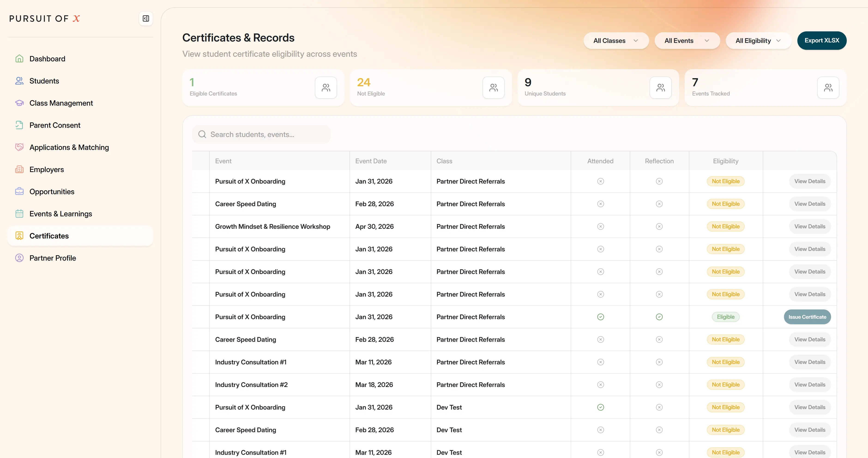Click the Dashboard home icon

tap(20, 59)
